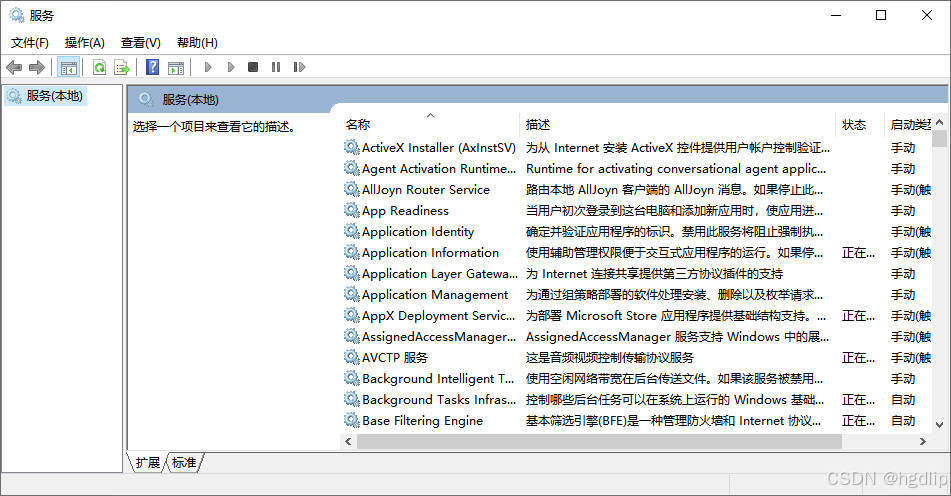Switch to the 标准 tab
The image size is (951, 496).
coord(184,463)
